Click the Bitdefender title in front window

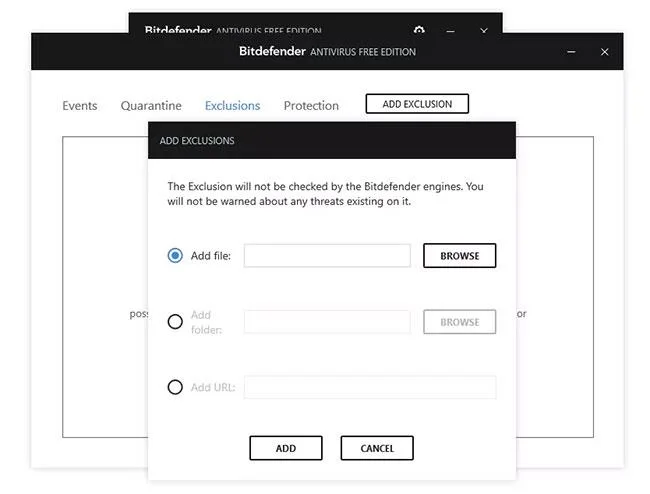(x=327, y=51)
